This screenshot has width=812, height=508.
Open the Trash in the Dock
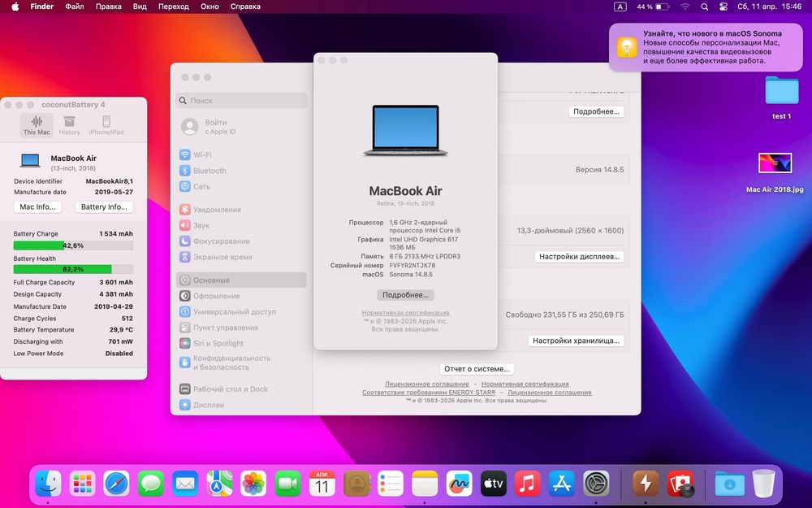coord(763,484)
